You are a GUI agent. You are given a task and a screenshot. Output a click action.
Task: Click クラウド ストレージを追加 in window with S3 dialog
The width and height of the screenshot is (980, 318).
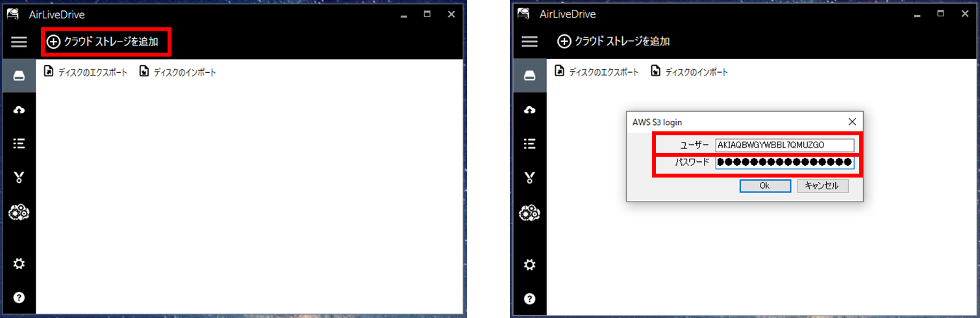point(614,42)
